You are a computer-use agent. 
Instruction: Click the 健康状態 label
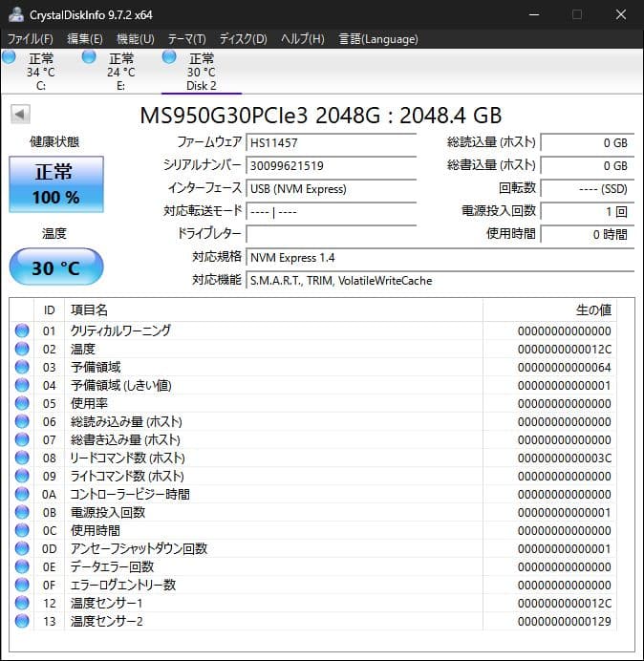(x=54, y=142)
